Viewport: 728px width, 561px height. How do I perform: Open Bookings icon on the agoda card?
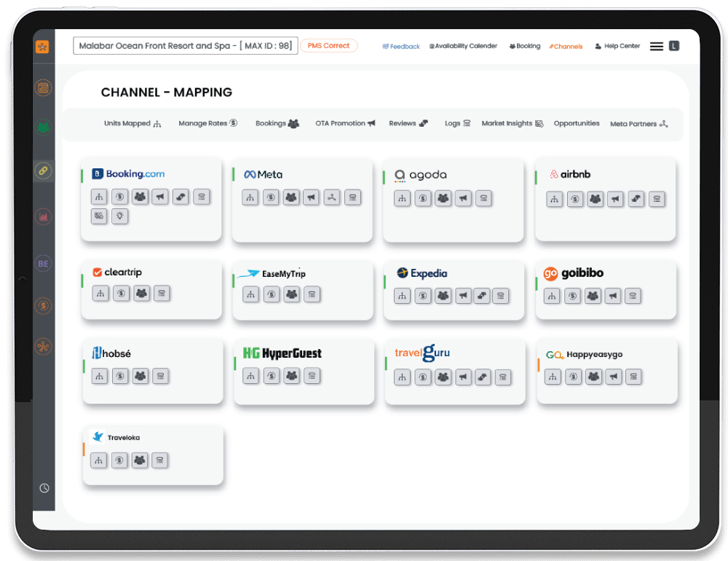(443, 198)
